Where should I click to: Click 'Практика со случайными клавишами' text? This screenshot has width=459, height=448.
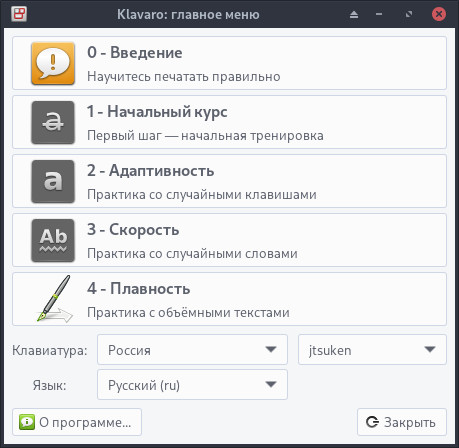tap(202, 195)
